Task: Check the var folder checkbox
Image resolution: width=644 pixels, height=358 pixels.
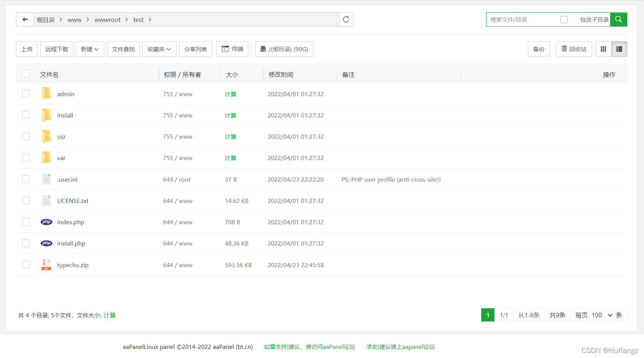Action: (x=26, y=157)
